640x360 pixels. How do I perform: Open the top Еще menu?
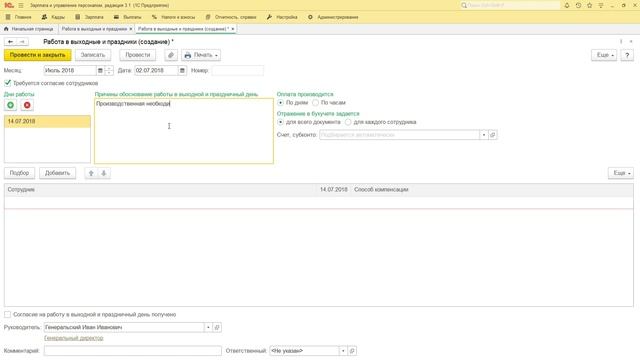(x=604, y=55)
